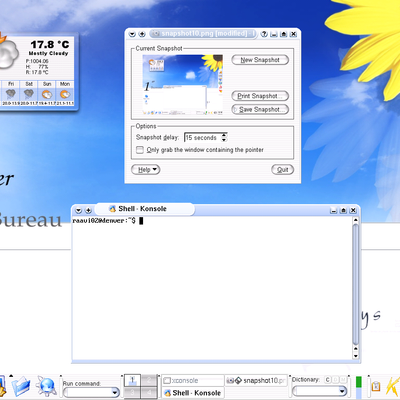The height and width of the screenshot is (400, 400).
Task: Switch to virtual desktop 4 in pager
Action: [149, 392]
